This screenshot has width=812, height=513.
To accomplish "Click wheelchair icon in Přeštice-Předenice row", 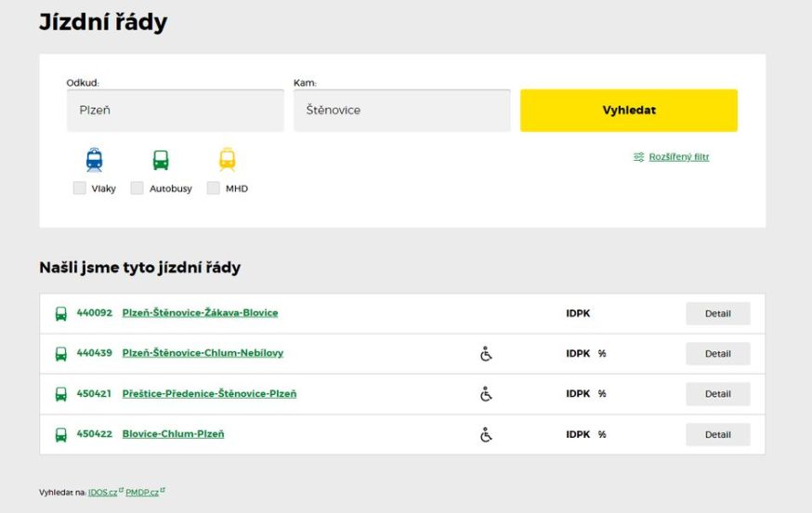I will 486,394.
